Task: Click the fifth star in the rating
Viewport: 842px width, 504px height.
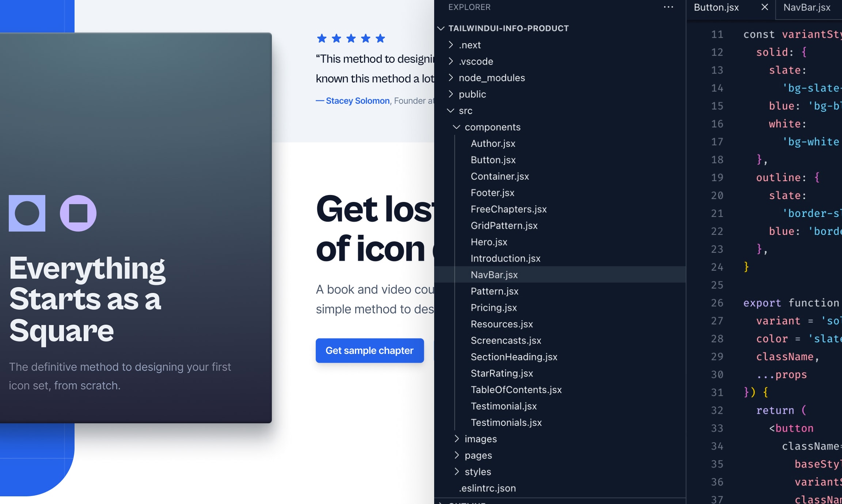Action: (381, 38)
